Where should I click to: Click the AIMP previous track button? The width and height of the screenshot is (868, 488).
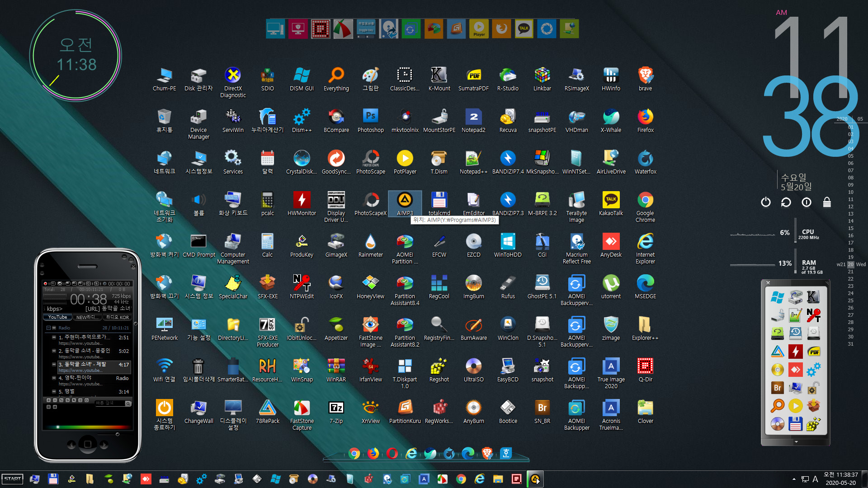point(71,445)
